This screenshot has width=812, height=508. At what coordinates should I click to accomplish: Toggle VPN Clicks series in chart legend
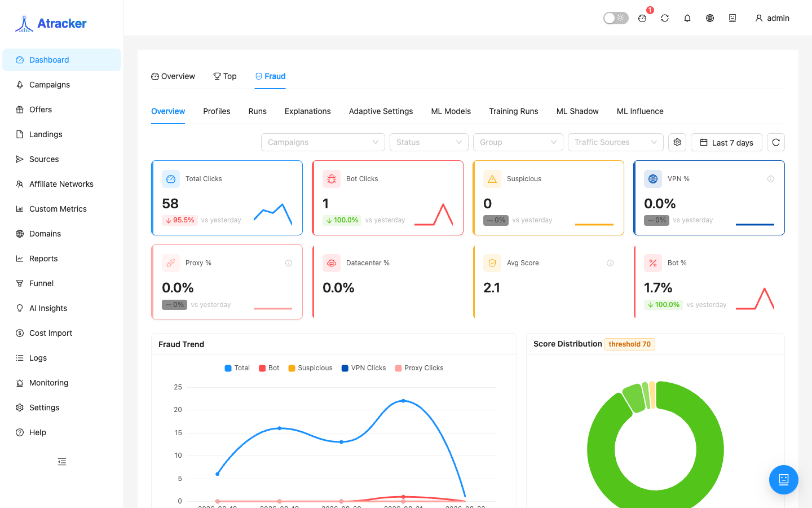[x=364, y=368]
